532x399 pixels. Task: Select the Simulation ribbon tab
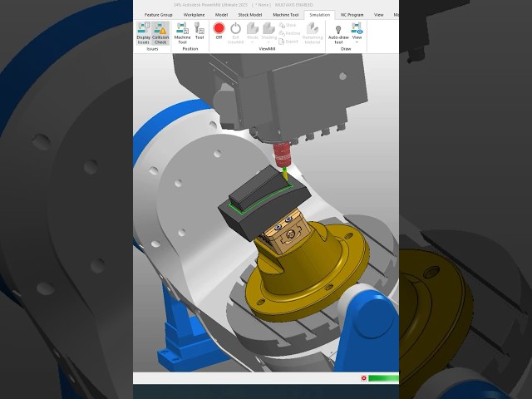[319, 15]
